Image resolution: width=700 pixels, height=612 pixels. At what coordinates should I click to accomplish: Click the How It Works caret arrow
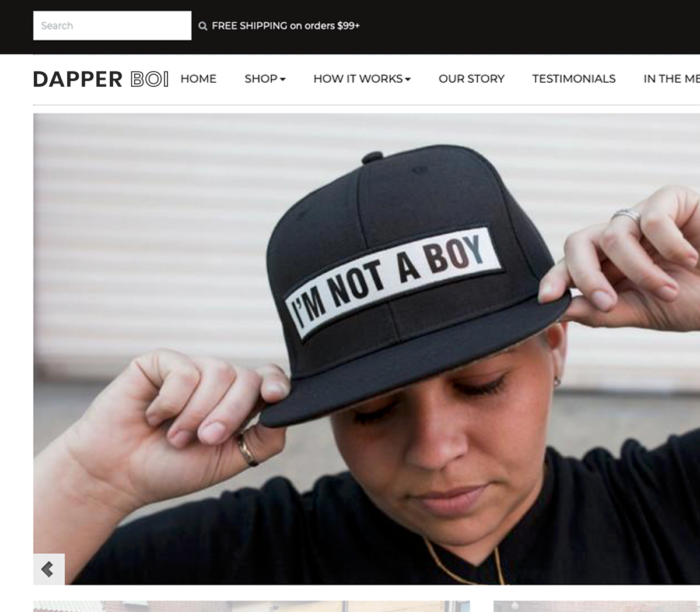pos(408,79)
